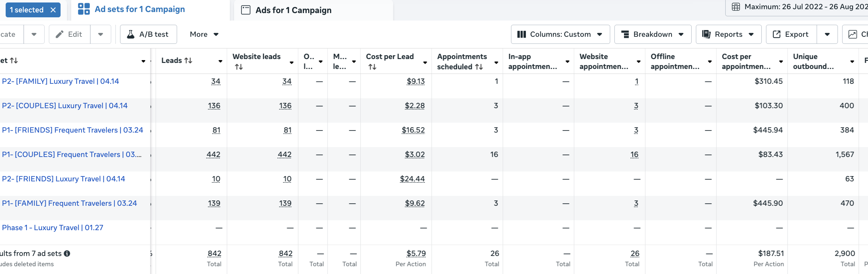Viewport: 868px width, 274px height.
Task: Sort by Appointments scheduled arrows
Action: tap(479, 67)
